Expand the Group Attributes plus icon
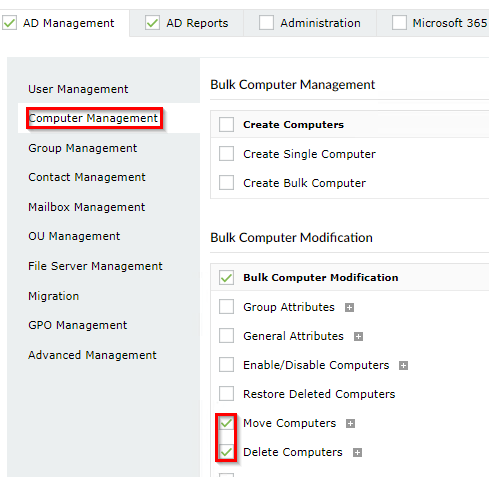Viewport: 489px width, 477px height. coord(349,307)
